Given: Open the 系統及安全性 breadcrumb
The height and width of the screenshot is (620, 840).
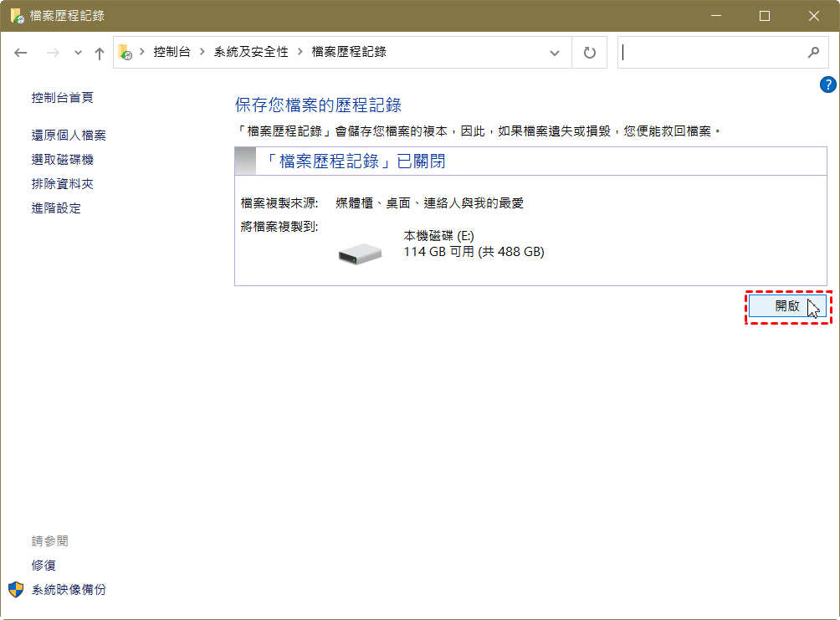Looking at the screenshot, I should (251, 52).
